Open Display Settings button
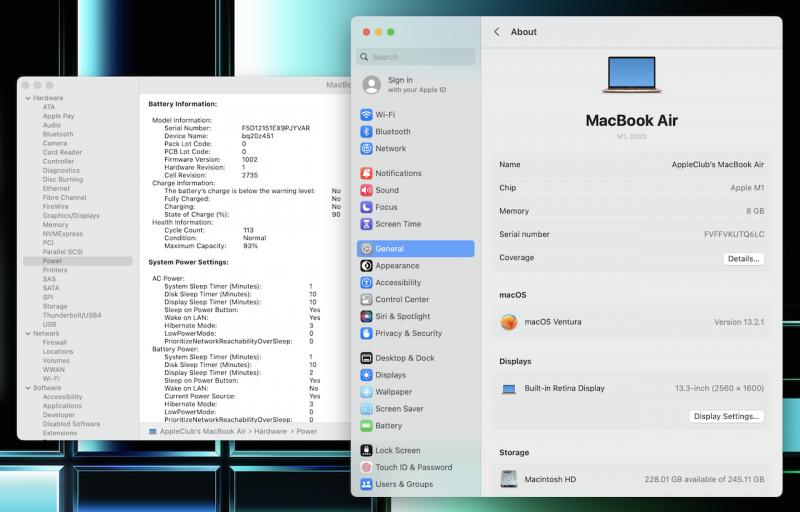Screen dimensions: 800x512 point(727,416)
